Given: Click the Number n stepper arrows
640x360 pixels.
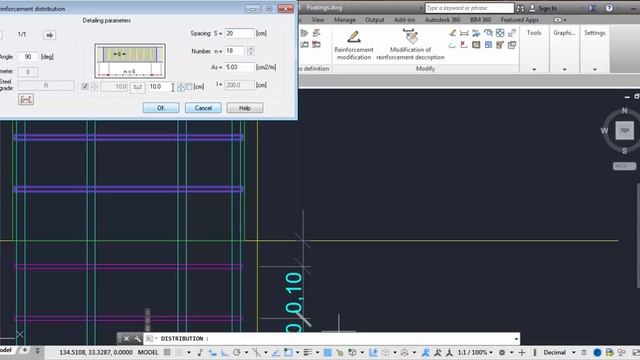Looking at the screenshot, I should tap(251, 51).
